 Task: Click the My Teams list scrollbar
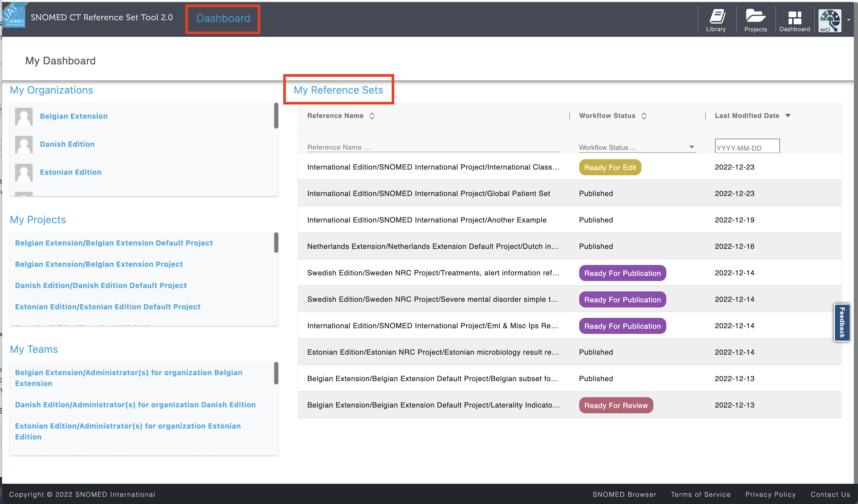pyautogui.click(x=276, y=373)
